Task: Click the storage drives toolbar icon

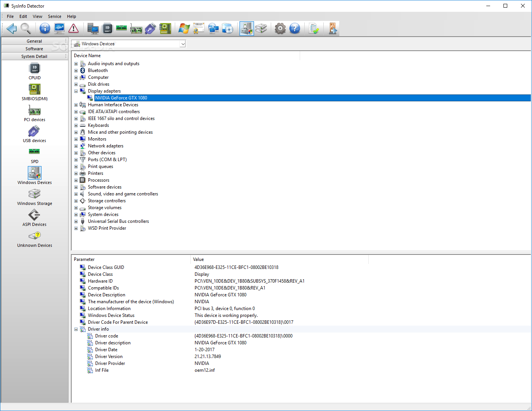Action: [x=261, y=28]
